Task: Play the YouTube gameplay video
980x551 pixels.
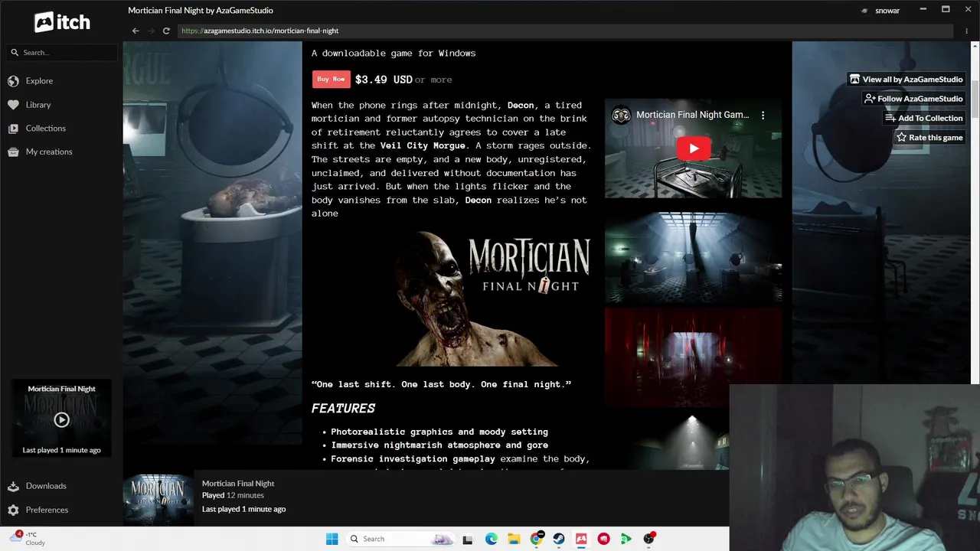Action: [694, 148]
